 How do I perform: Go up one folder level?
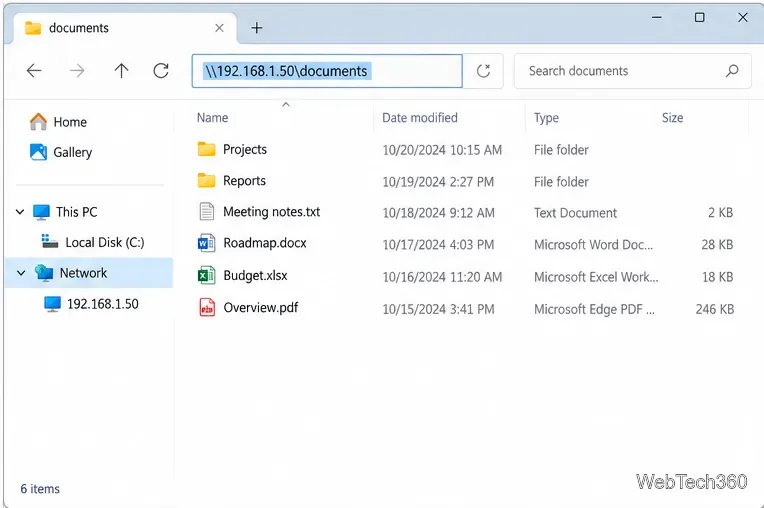(121, 71)
